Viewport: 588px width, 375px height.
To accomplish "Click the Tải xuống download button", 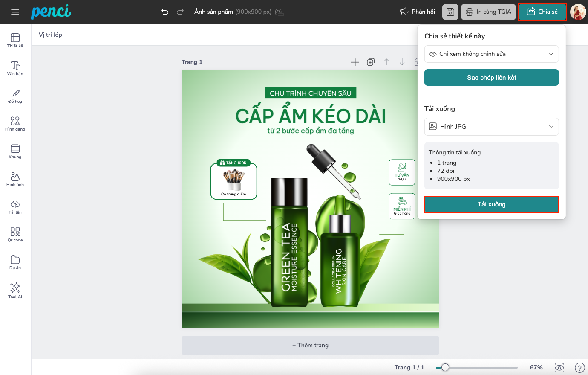I will click(x=491, y=204).
